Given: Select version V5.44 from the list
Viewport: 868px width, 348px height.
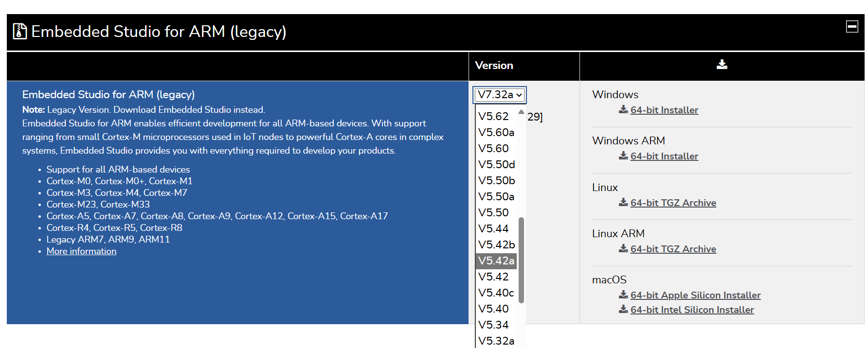Looking at the screenshot, I should pos(493,228).
